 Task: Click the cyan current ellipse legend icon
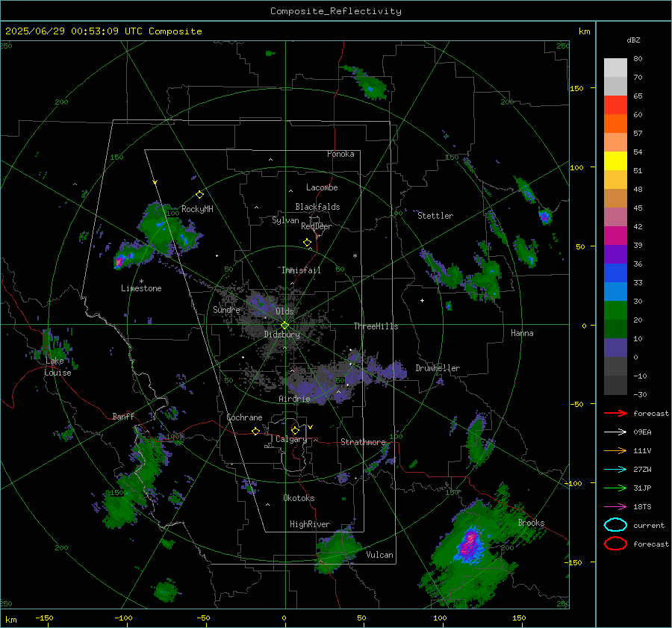point(615,525)
